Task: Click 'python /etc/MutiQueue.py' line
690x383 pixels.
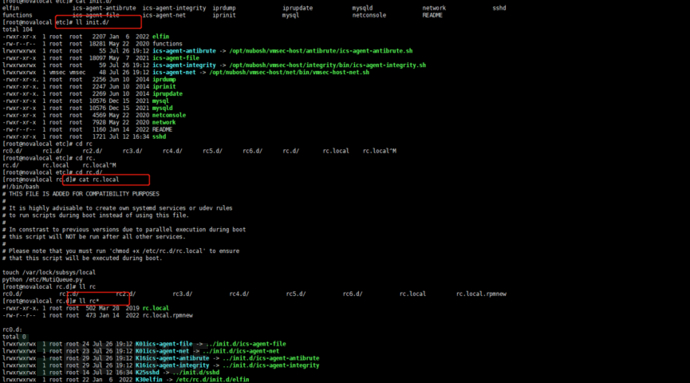Action: 42,280
